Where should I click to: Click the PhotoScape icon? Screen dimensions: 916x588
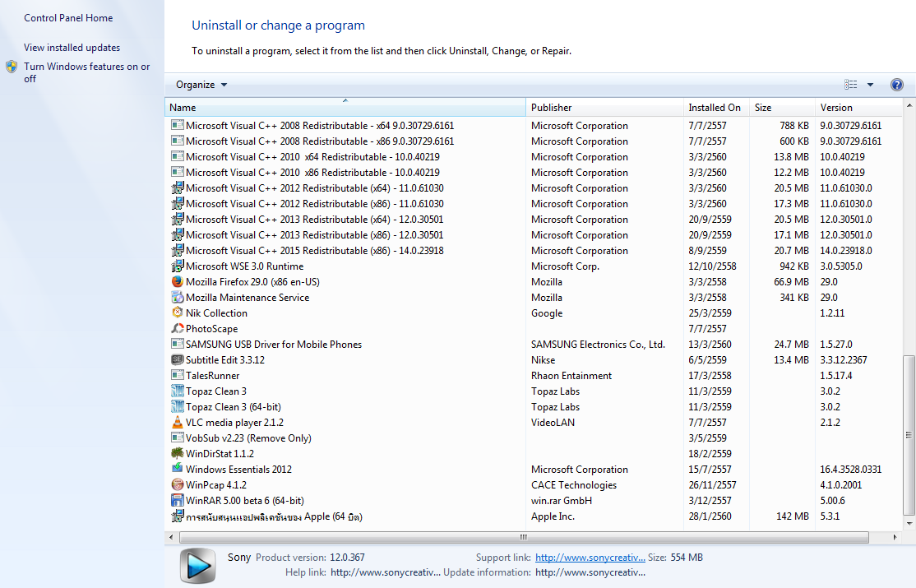[177, 328]
